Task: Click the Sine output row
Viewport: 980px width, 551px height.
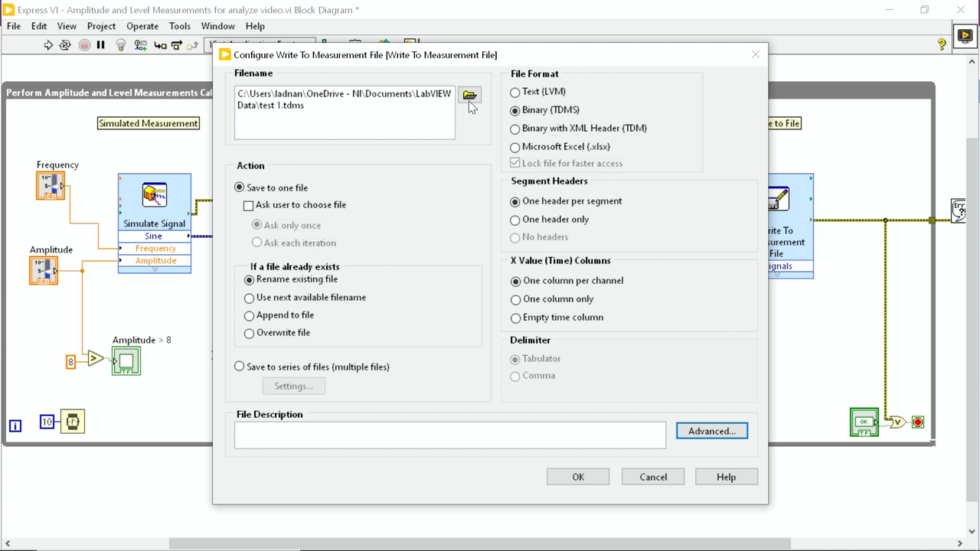Action: tap(155, 236)
